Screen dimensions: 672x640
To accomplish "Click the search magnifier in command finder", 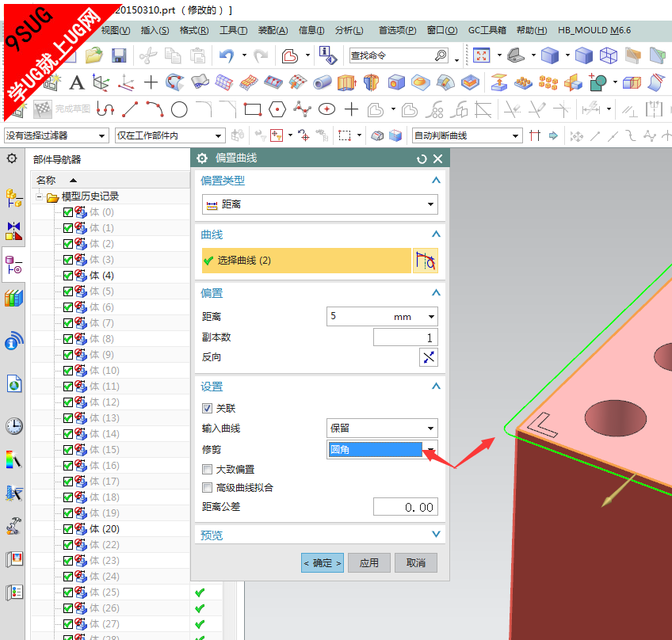I will (x=441, y=55).
